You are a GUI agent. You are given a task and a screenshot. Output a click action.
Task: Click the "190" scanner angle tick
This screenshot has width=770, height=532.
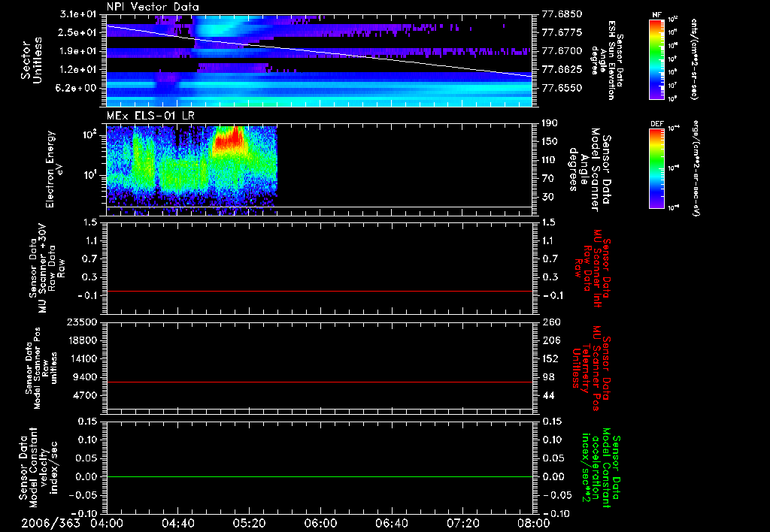[550, 123]
